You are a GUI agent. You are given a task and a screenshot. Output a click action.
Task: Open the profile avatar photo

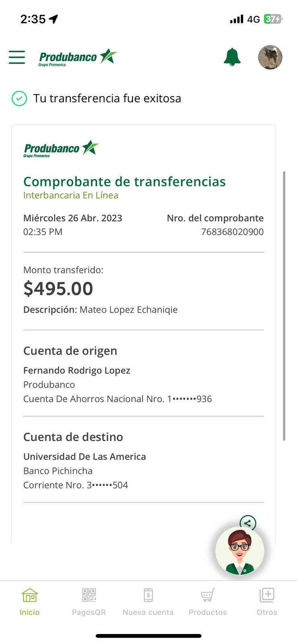pyautogui.click(x=270, y=57)
